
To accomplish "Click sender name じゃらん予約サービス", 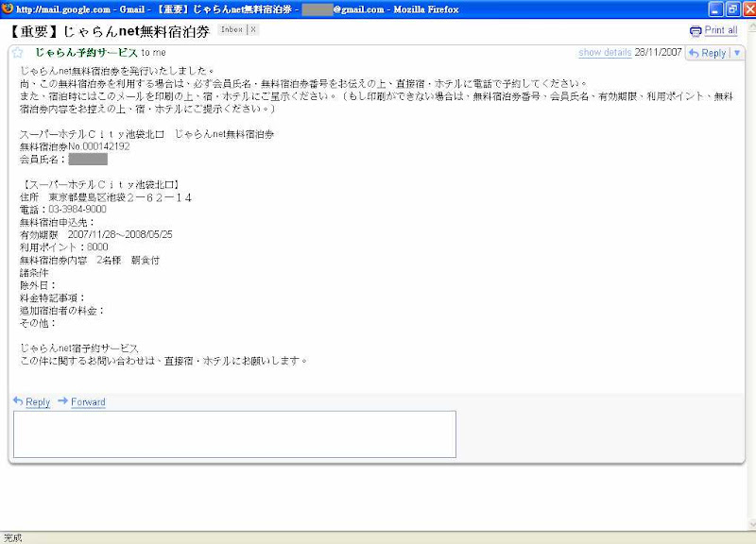I will click(86, 53).
